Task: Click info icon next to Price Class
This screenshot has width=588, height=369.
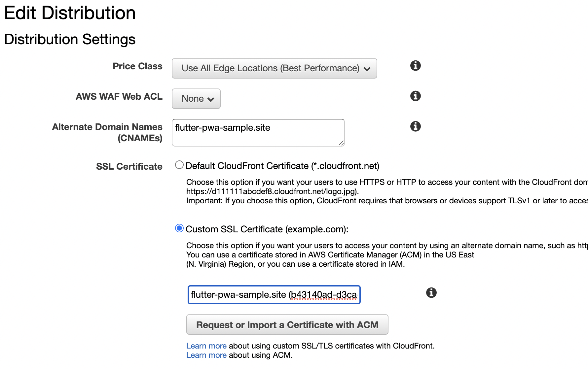Action: (415, 66)
